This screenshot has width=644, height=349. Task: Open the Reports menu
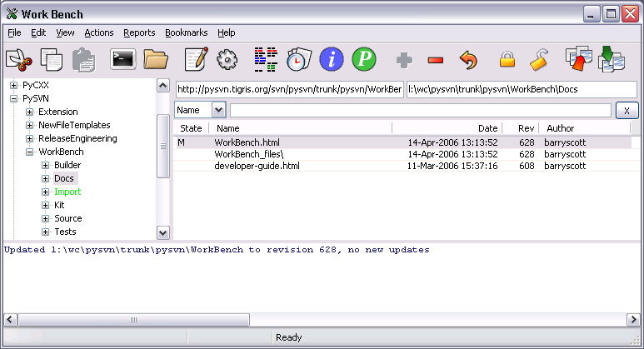point(139,32)
